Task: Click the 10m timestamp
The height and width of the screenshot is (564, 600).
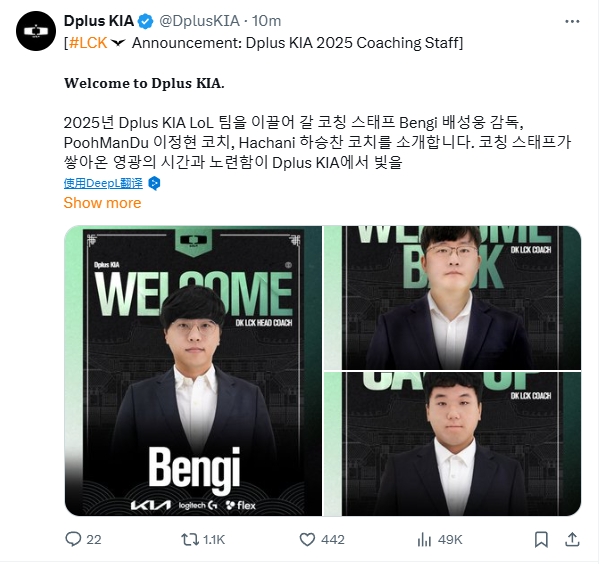Action: click(x=266, y=21)
